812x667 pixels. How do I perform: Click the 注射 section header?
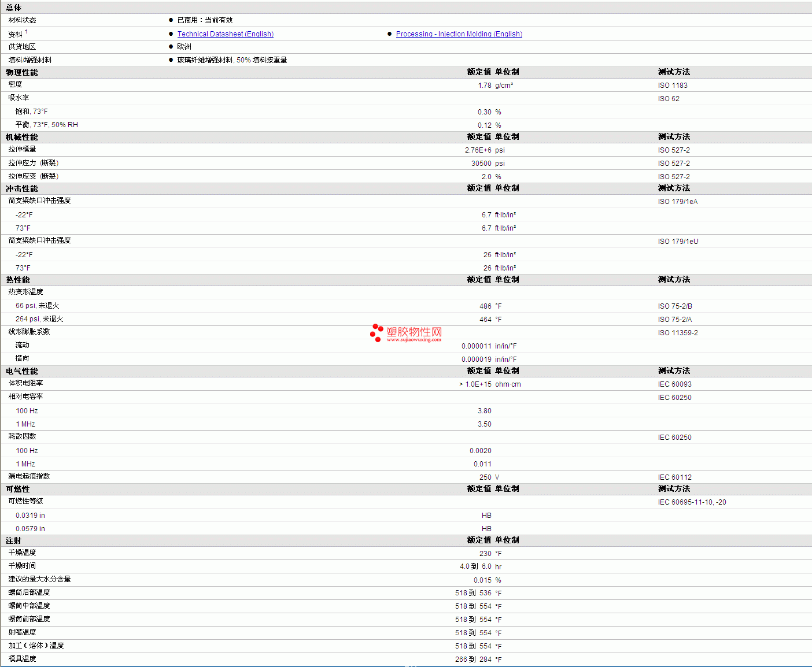[x=14, y=540]
